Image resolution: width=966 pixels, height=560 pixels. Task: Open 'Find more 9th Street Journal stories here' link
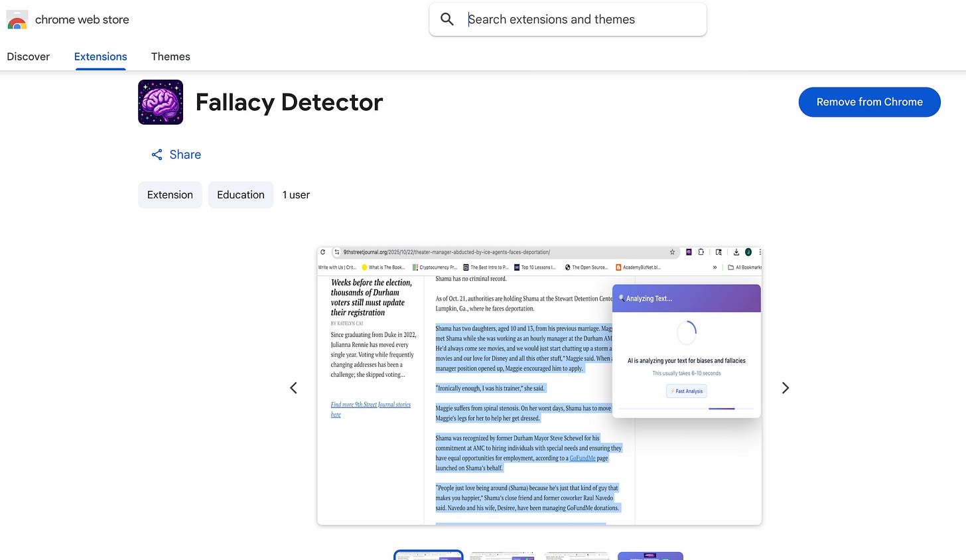(x=370, y=409)
